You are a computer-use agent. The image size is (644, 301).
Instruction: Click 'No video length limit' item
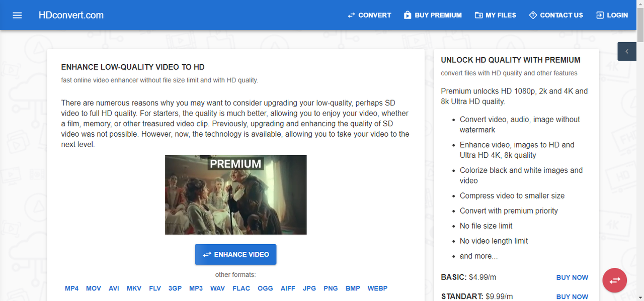point(494,241)
